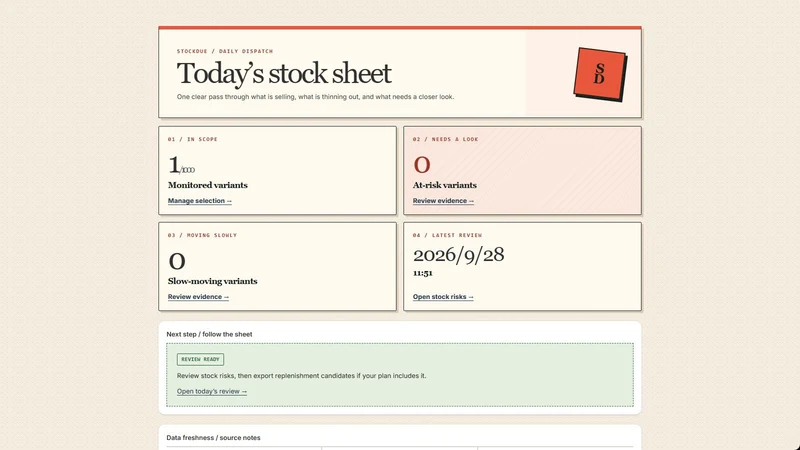The width and height of the screenshot is (800, 450).
Task: Open Review evidence under At-risk variants
Action: click(x=443, y=201)
